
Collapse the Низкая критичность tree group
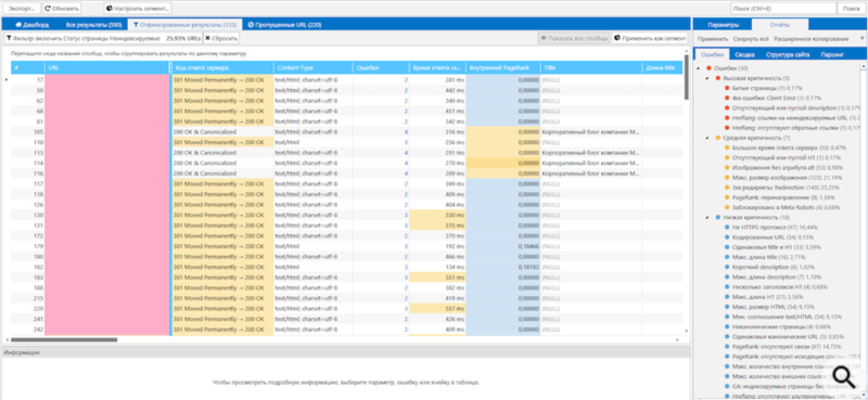click(707, 218)
